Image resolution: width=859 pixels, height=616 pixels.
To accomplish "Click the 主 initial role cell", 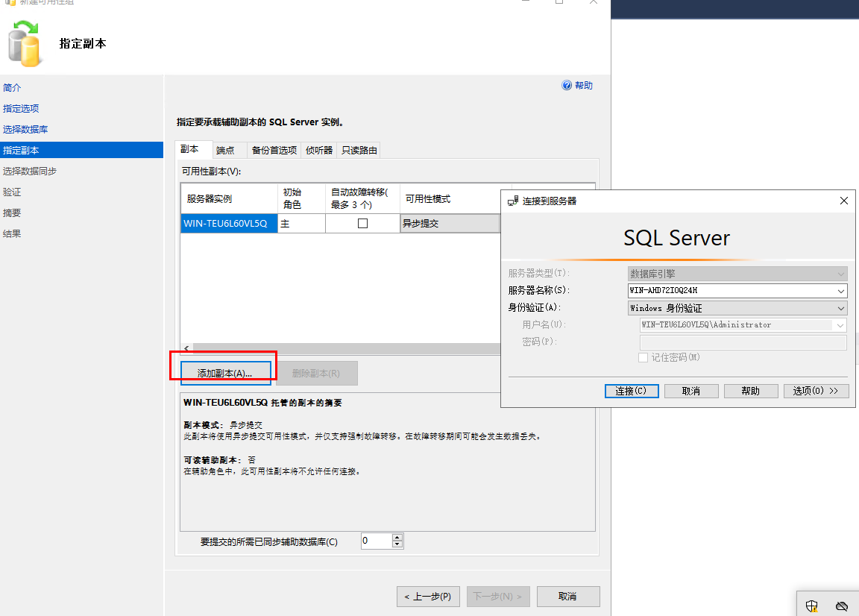I will pyautogui.click(x=301, y=224).
